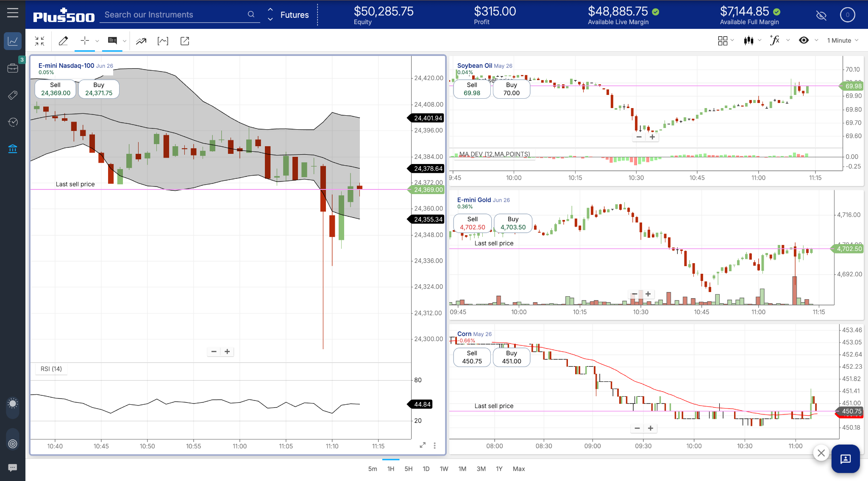Image resolution: width=868 pixels, height=481 pixels.
Task: Open RSI panel three-dot options menu
Action: (x=434, y=445)
